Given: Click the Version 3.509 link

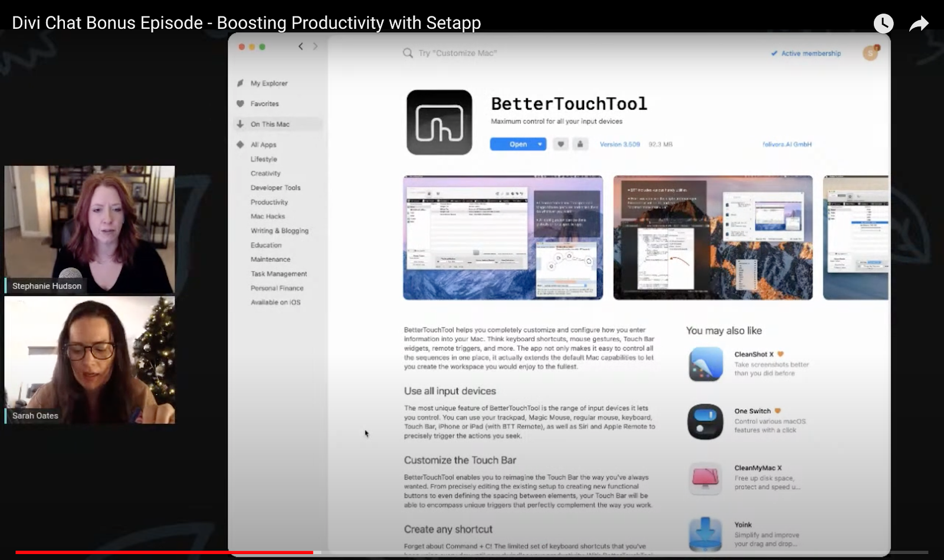Looking at the screenshot, I should (619, 144).
